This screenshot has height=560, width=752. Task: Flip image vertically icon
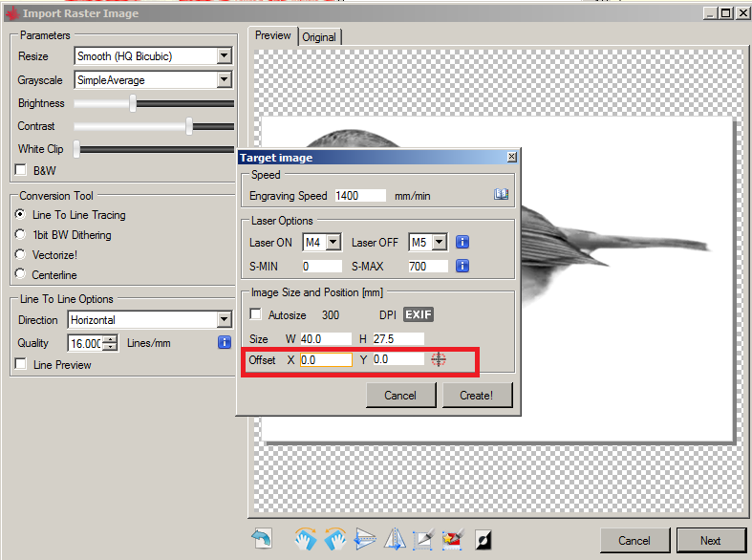pyautogui.click(x=365, y=539)
